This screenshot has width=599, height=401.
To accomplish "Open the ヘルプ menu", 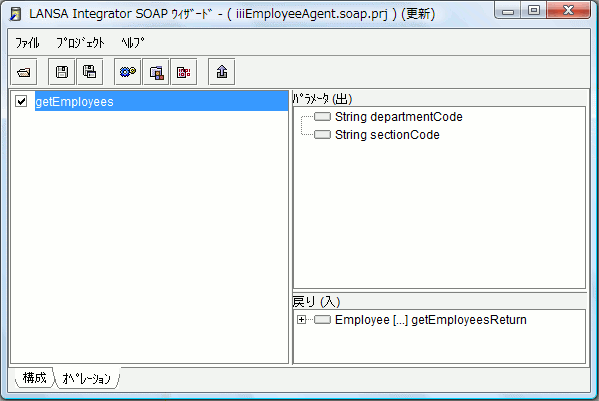I will tap(133, 43).
